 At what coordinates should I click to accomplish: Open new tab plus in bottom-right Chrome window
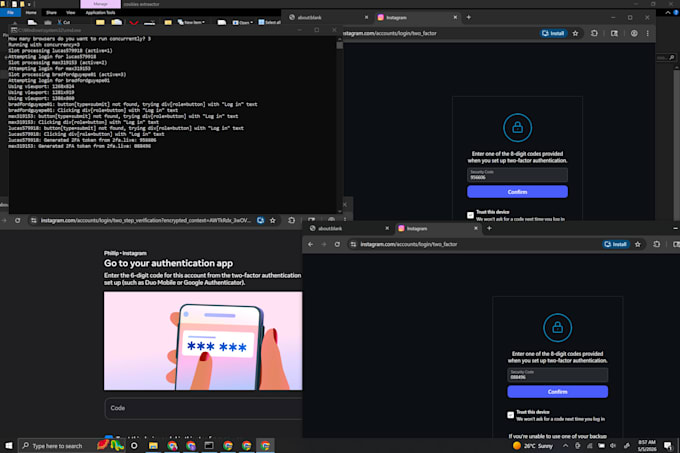[x=489, y=228]
